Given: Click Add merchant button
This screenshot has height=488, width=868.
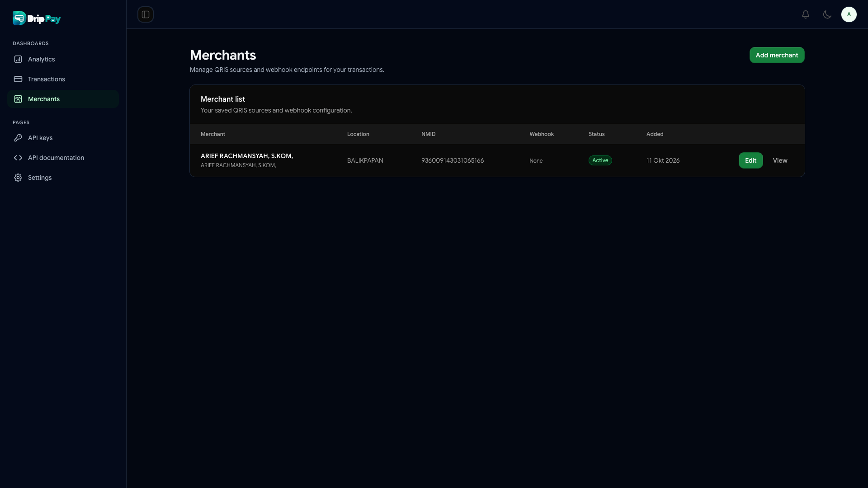Looking at the screenshot, I should point(777,55).
